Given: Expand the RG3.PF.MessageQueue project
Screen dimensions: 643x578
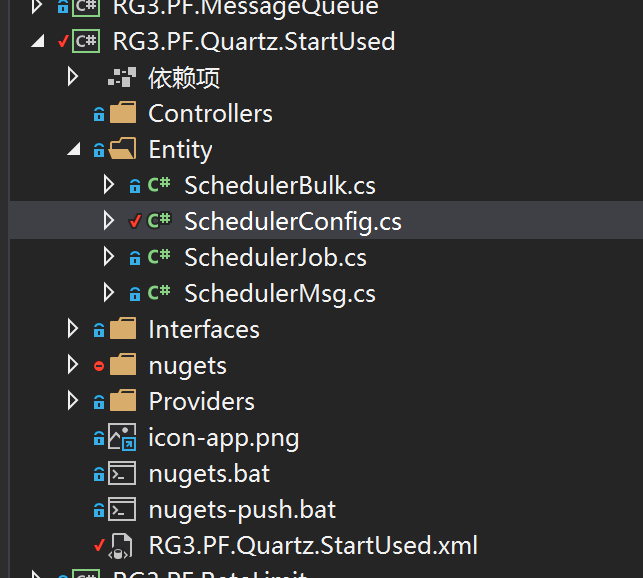Looking at the screenshot, I should pos(37,6).
